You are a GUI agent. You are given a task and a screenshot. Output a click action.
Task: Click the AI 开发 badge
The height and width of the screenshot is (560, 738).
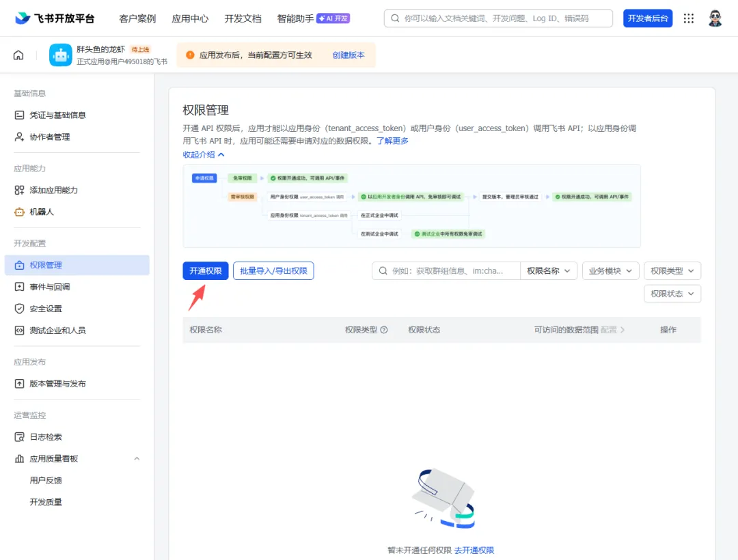tap(333, 18)
